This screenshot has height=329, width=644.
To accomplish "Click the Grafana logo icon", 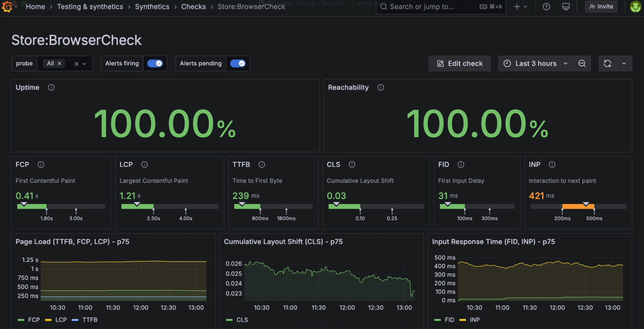I will (x=7, y=6).
